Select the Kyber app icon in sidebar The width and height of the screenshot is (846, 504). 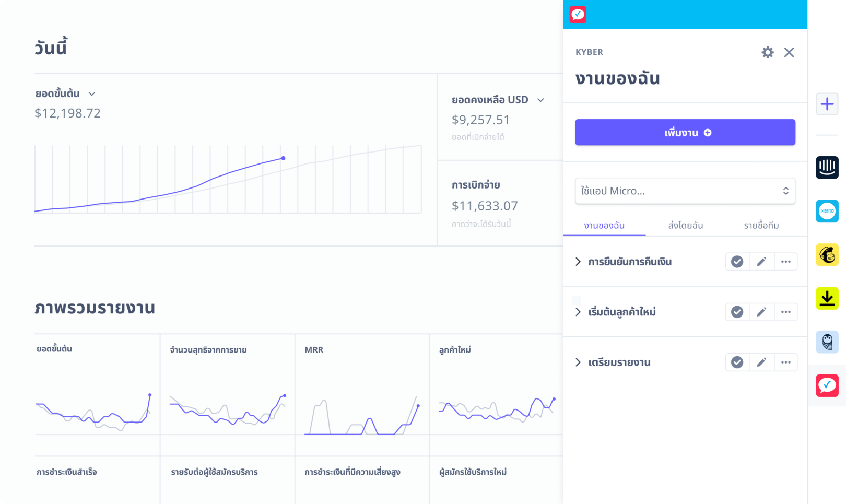(827, 385)
